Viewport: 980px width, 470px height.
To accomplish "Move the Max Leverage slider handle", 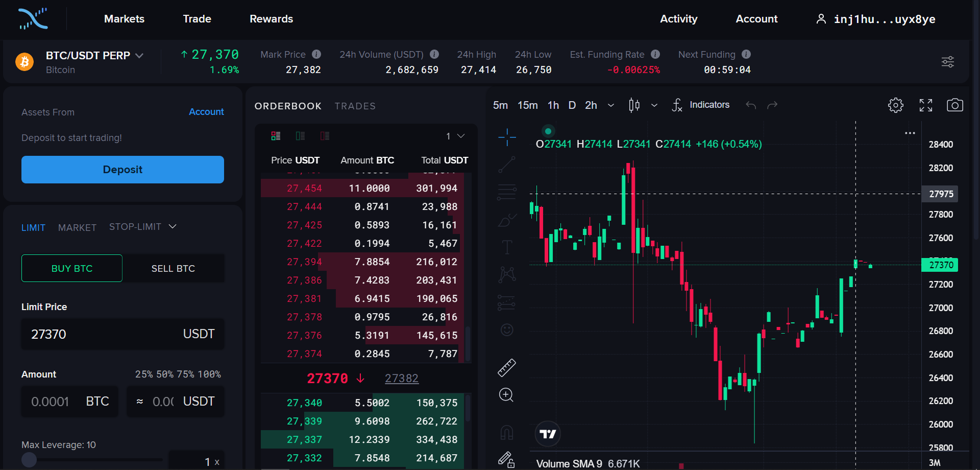I will click(29, 460).
